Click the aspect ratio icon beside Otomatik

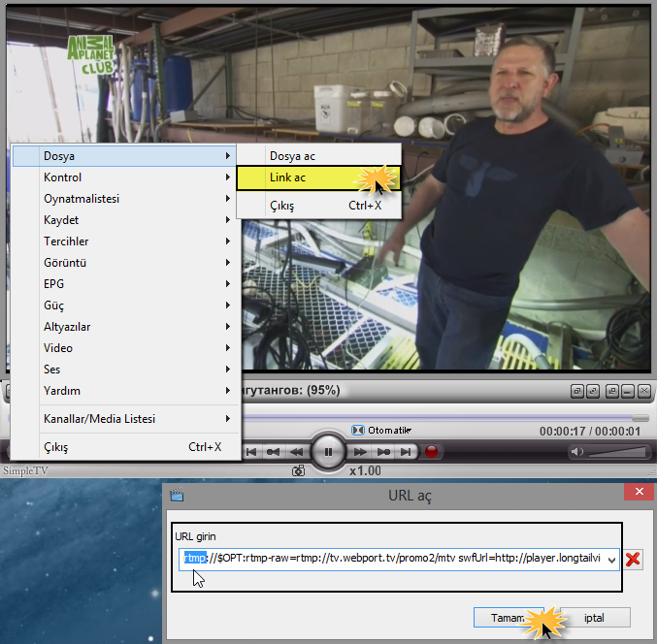coord(357,430)
